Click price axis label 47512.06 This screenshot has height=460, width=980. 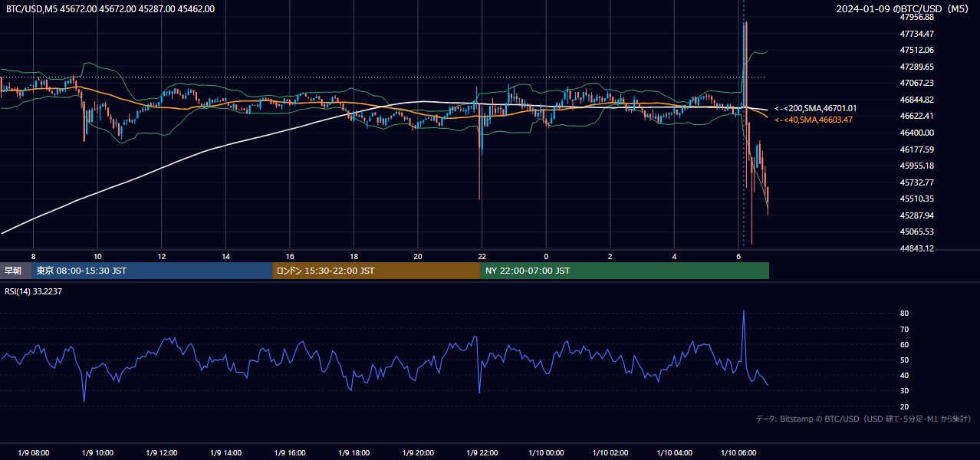pyautogui.click(x=917, y=50)
